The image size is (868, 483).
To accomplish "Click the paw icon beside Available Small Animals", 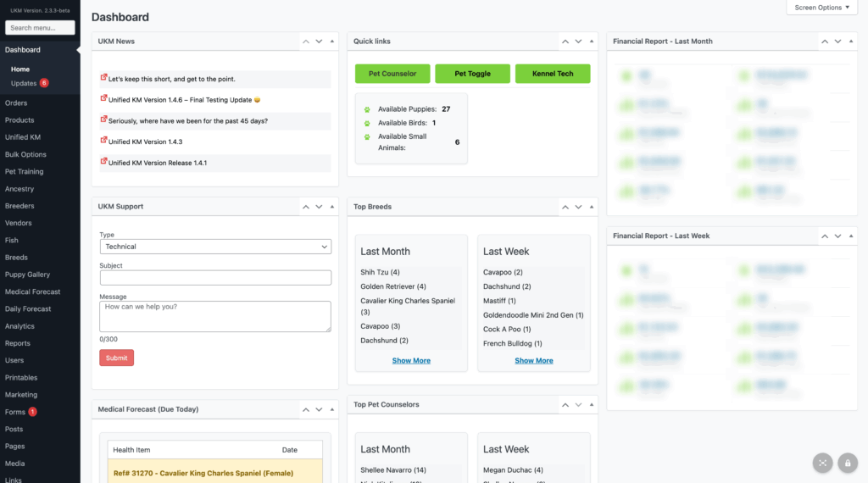I will [367, 136].
